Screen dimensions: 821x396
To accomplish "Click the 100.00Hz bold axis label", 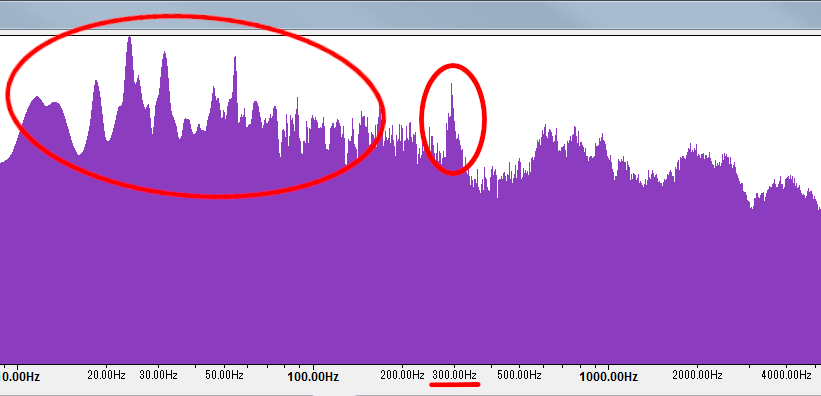I will (x=313, y=377).
